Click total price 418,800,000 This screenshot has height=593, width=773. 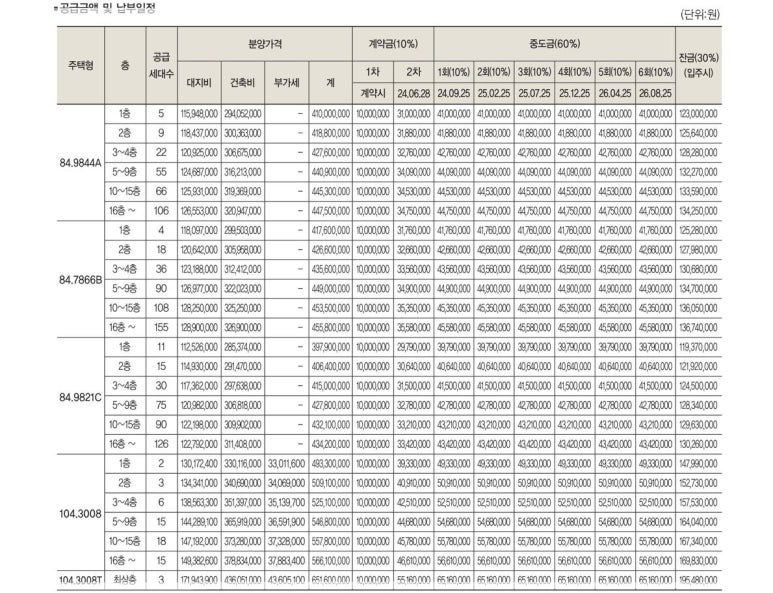[x=331, y=133]
